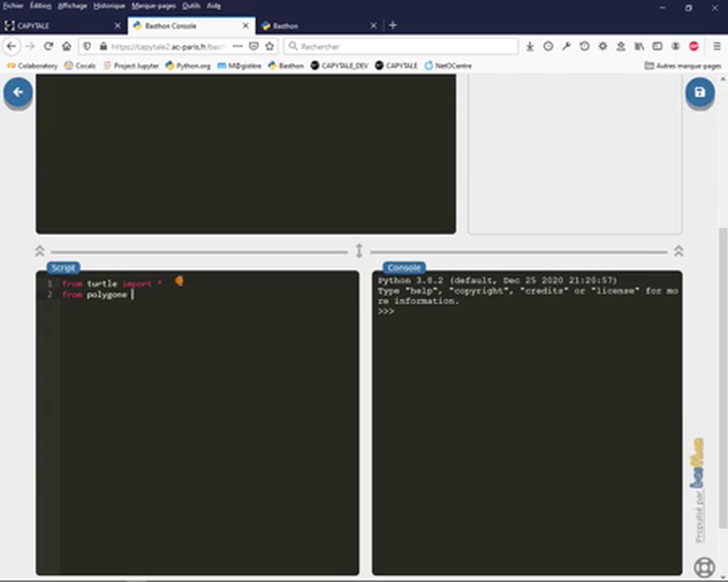Reload the page with the refresh icon
Image resolution: width=728 pixels, height=582 pixels.
pos(49,47)
